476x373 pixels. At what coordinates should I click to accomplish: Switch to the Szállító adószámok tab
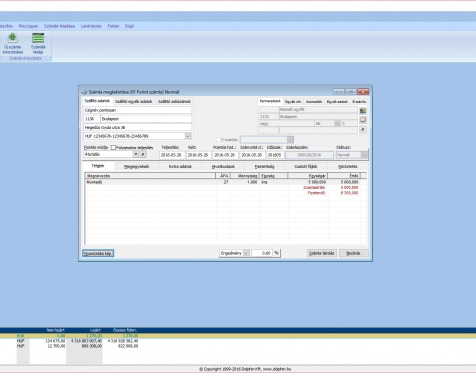point(174,101)
